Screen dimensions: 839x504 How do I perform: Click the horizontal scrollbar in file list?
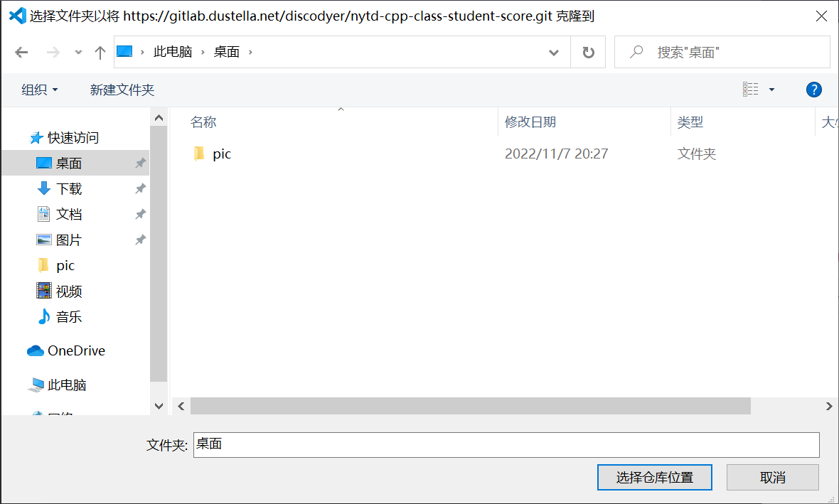[x=470, y=406]
